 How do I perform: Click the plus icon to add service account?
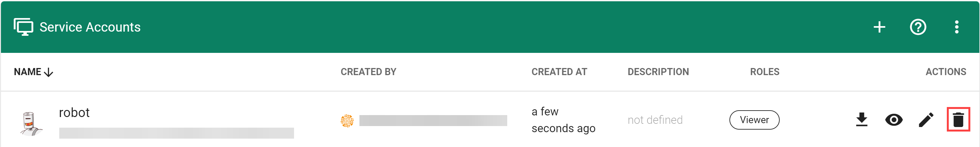tap(879, 27)
